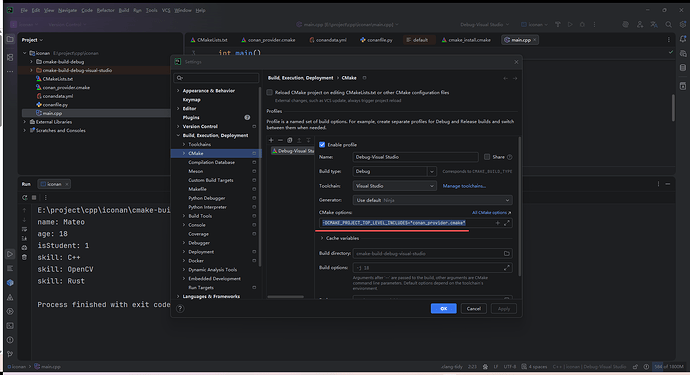Stop the process in Run panel
This screenshot has height=375, width=690.
click(x=34, y=198)
